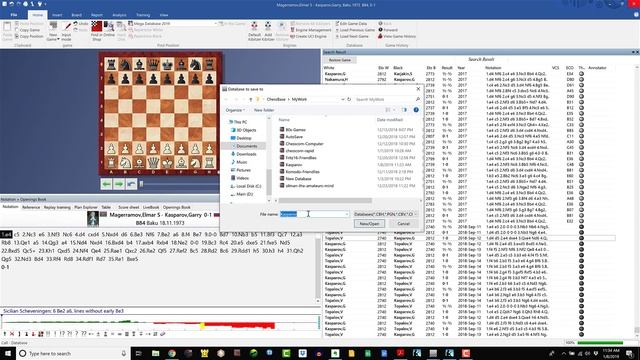This screenshot has height=360, width=640.
Task: Click the Input mode pencil icon
Action: (67, 27)
